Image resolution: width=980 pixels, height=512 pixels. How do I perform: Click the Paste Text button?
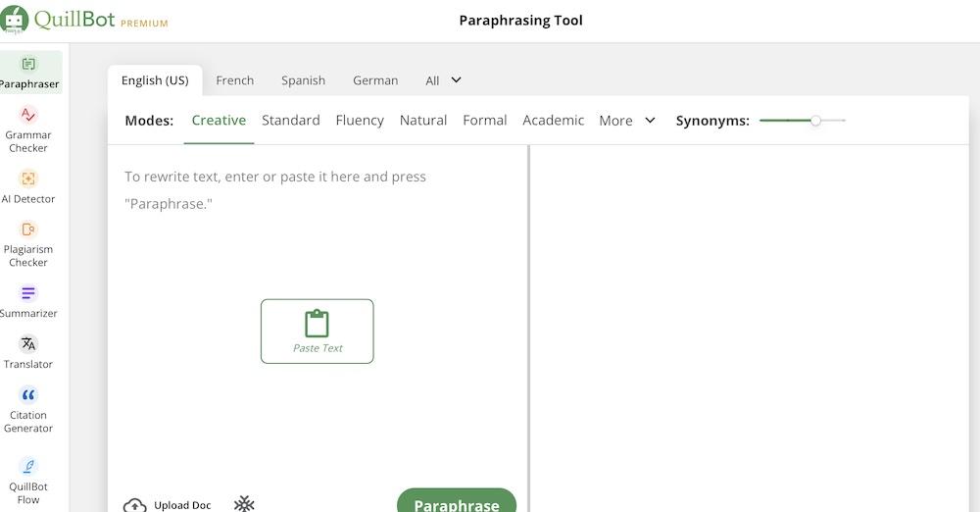[x=317, y=332]
